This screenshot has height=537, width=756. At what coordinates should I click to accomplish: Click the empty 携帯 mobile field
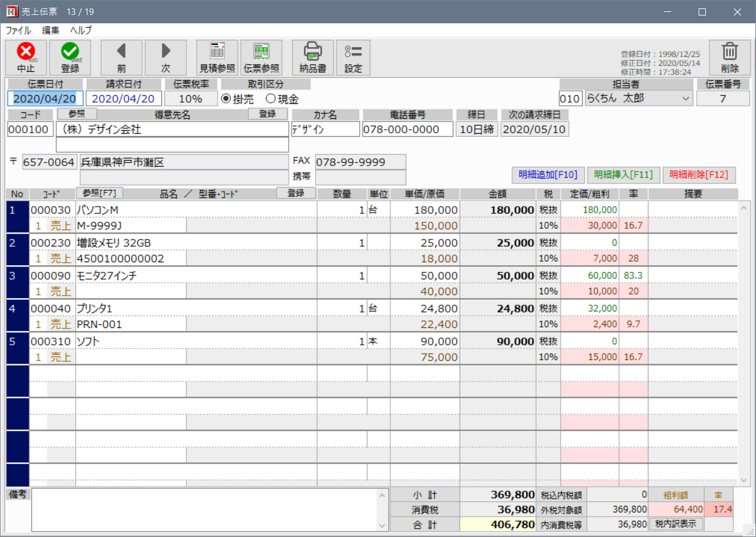(x=360, y=177)
